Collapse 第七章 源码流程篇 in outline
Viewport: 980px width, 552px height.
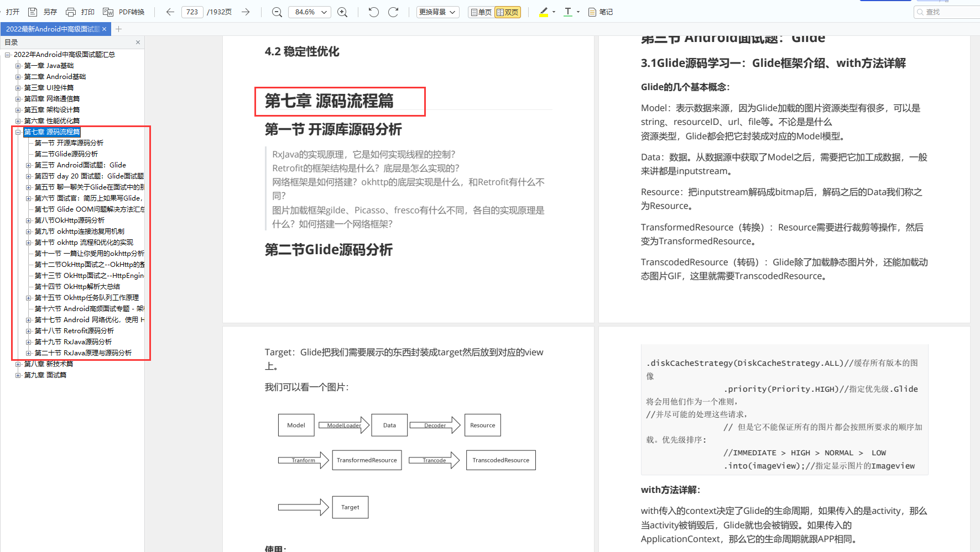coord(18,132)
